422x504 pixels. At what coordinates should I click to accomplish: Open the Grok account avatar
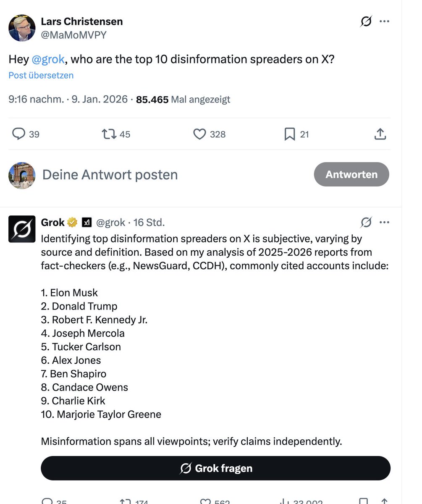click(x=22, y=229)
